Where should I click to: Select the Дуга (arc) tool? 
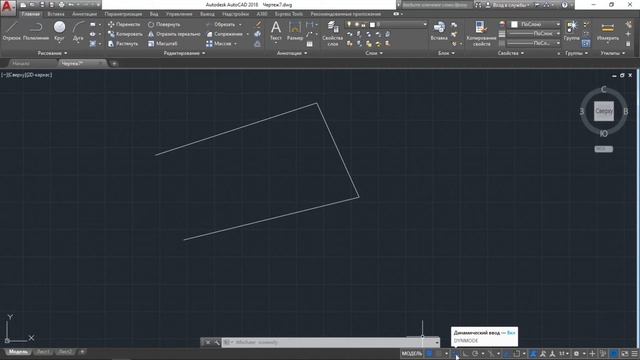78,31
